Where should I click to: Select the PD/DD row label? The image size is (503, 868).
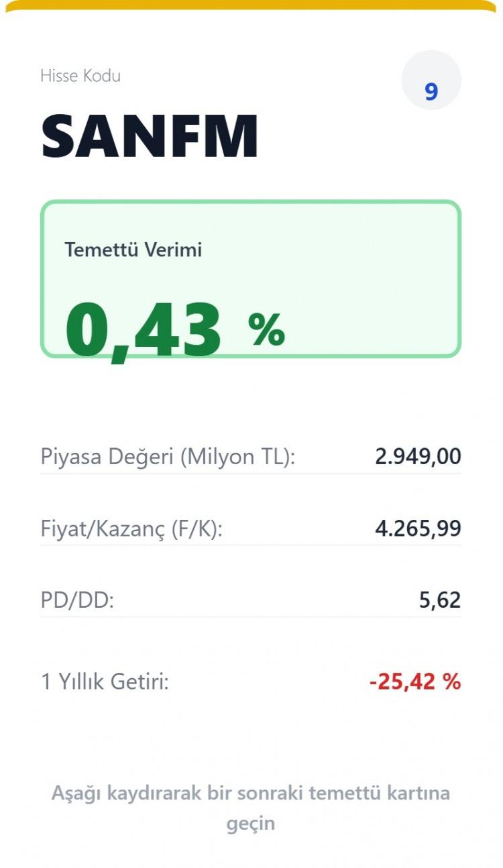(78, 600)
